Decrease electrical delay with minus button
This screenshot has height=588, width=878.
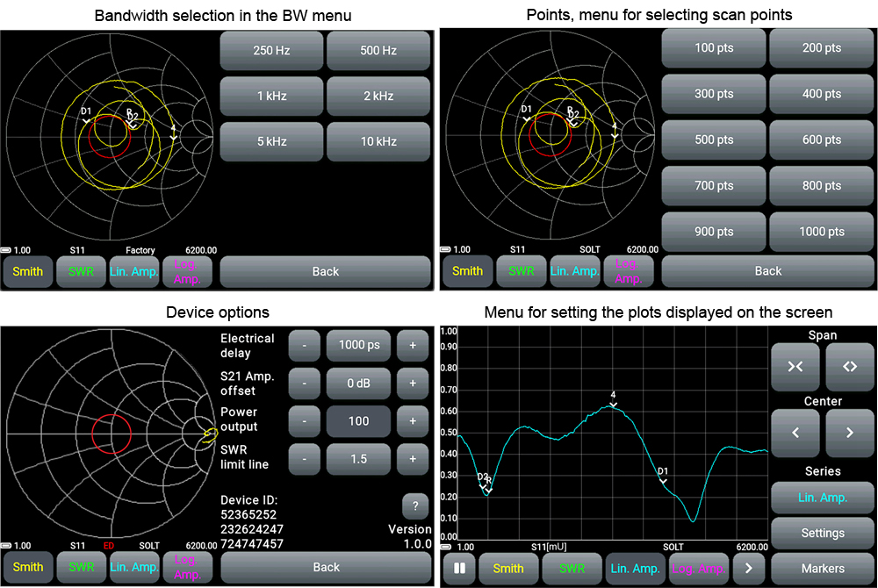pyautogui.click(x=304, y=346)
